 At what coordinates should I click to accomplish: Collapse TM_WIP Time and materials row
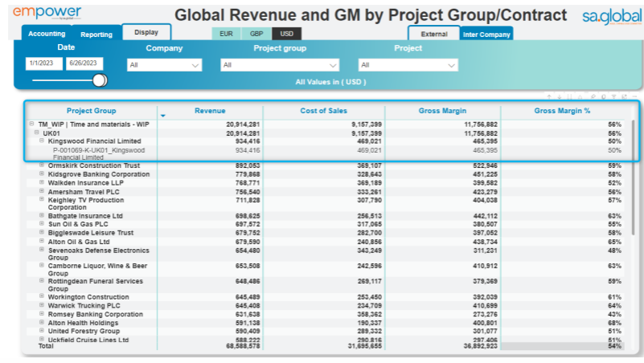coord(31,124)
